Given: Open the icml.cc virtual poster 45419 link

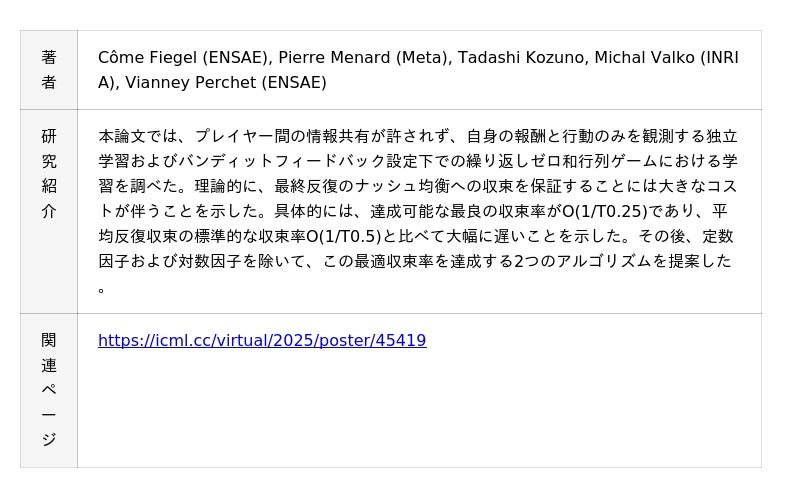Looking at the screenshot, I should 262,340.
